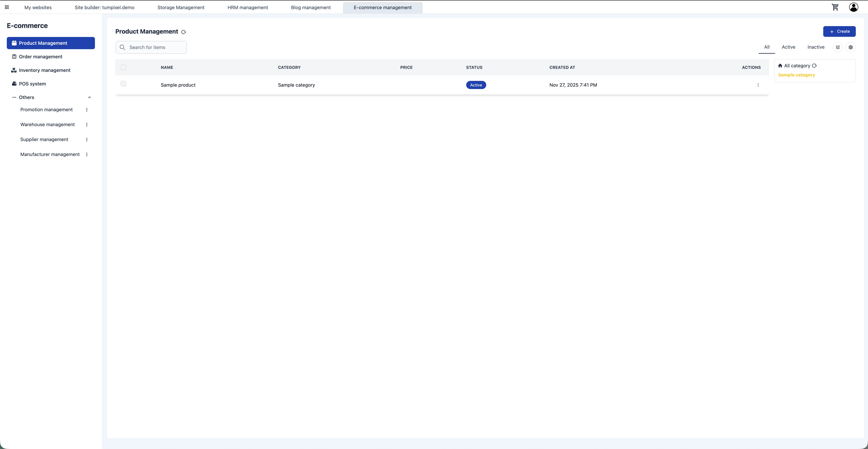Click the user account avatar

pos(853,7)
